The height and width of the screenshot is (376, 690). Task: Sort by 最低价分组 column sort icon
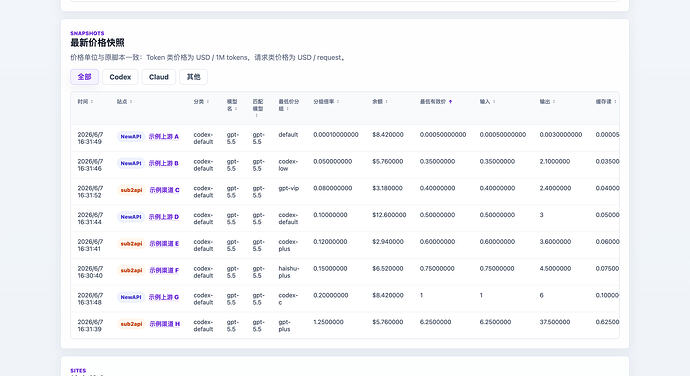[287, 109]
